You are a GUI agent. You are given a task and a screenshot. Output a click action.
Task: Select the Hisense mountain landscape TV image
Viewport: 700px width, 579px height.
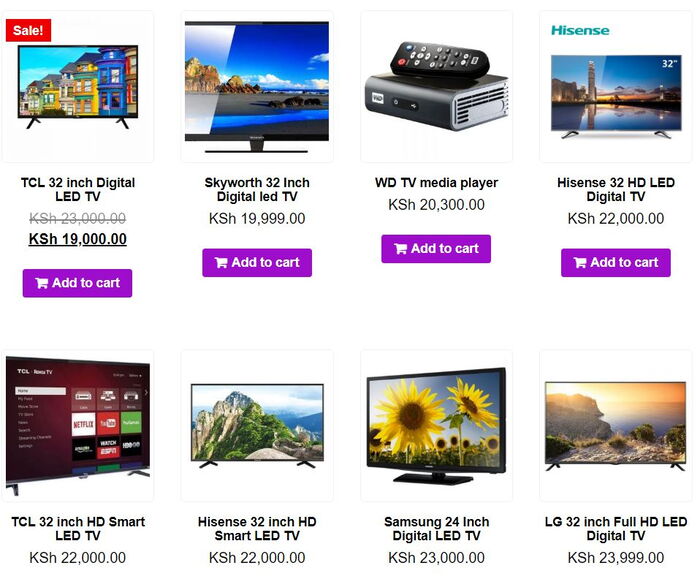pos(257,426)
